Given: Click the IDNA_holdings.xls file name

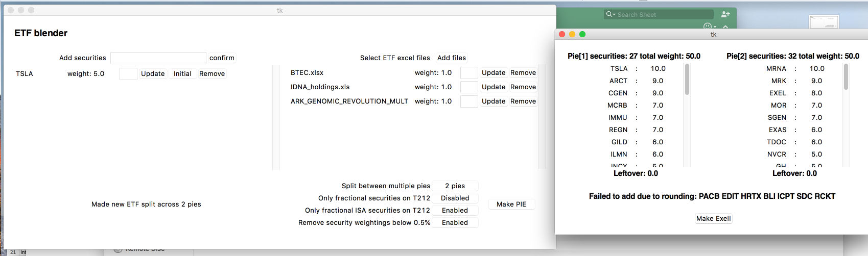Looking at the screenshot, I should tap(320, 87).
